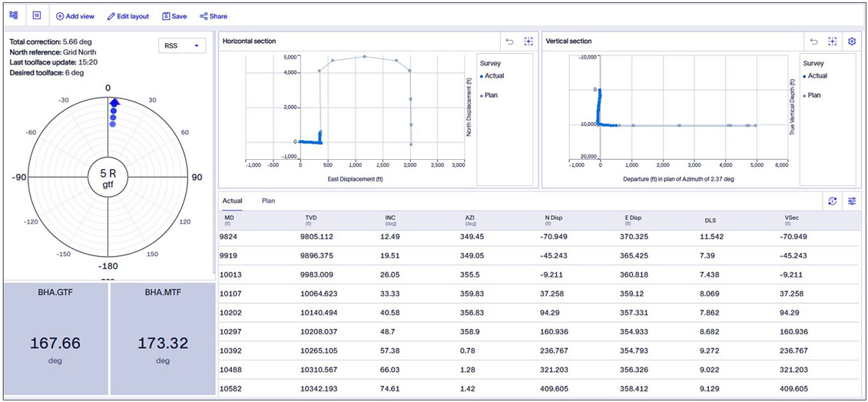
Task: Refresh the survey data table
Action: 832,201
